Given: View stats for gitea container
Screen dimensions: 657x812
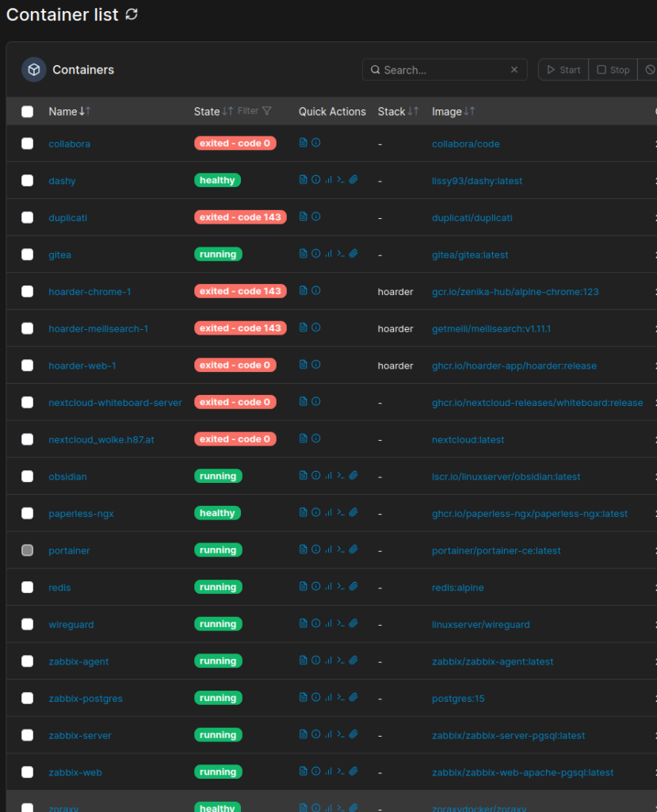Looking at the screenshot, I should [328, 253].
